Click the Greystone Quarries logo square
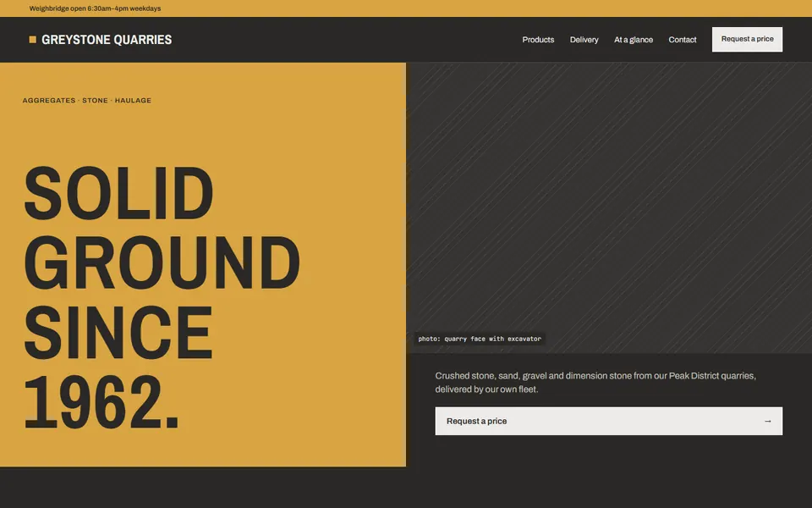 tap(33, 40)
